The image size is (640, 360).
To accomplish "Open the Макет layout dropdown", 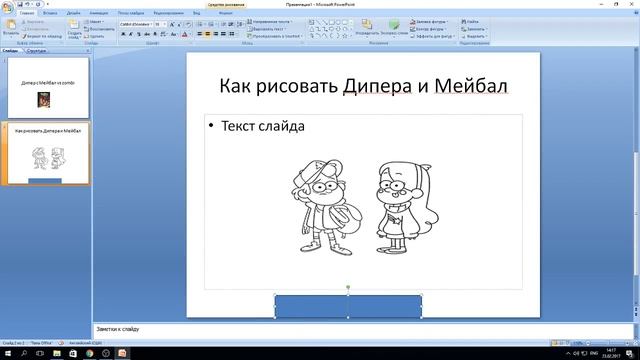I will click(x=94, y=22).
